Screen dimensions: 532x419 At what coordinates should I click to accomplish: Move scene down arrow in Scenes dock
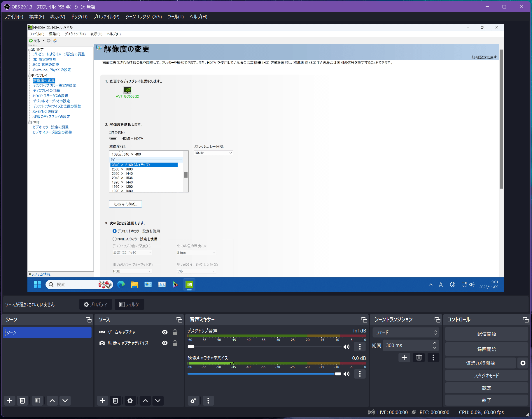[65, 401]
